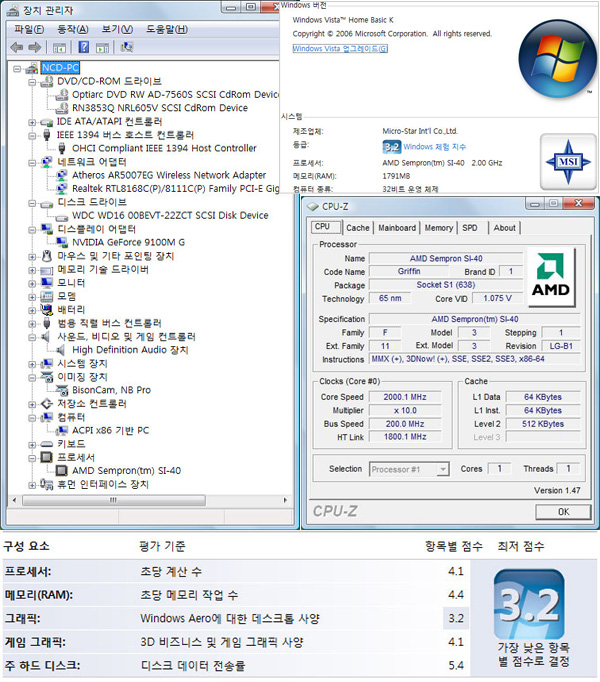
Task: Open the 파일(F) menu
Action: 29,29
